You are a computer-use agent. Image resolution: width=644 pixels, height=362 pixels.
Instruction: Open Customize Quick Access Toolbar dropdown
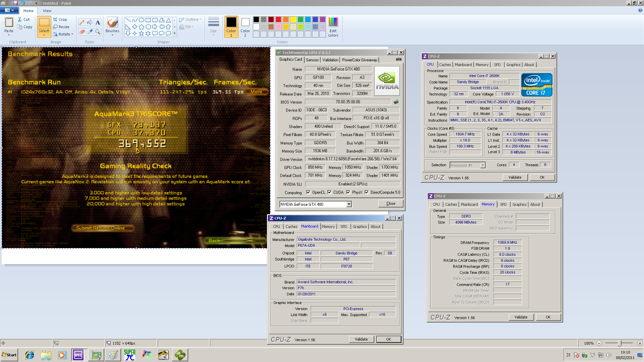[36, 3]
